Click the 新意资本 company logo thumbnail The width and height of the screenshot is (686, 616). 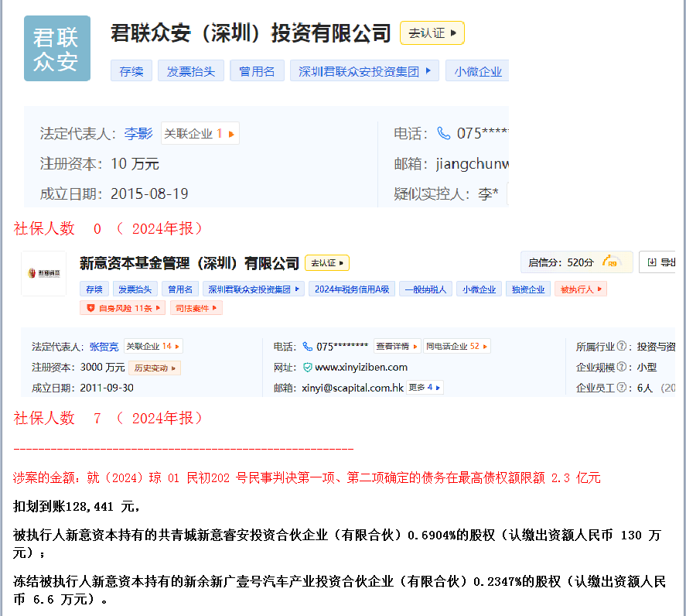coord(43,273)
